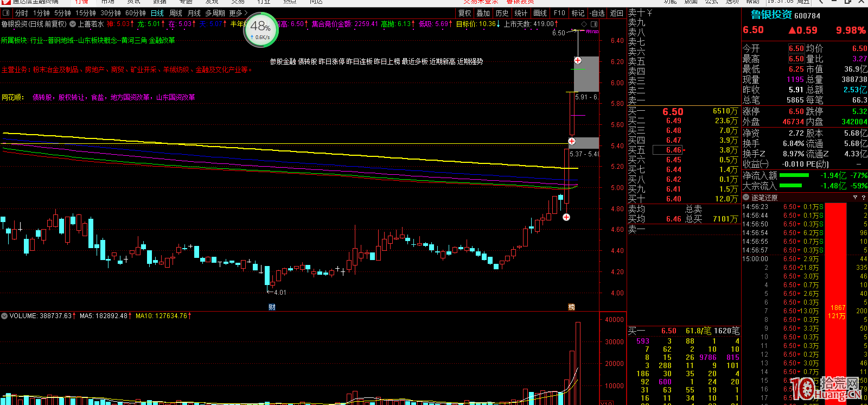Click the 叠加 overlay button
Image resolution: width=868 pixels, height=405 pixels.
pyautogui.click(x=483, y=13)
